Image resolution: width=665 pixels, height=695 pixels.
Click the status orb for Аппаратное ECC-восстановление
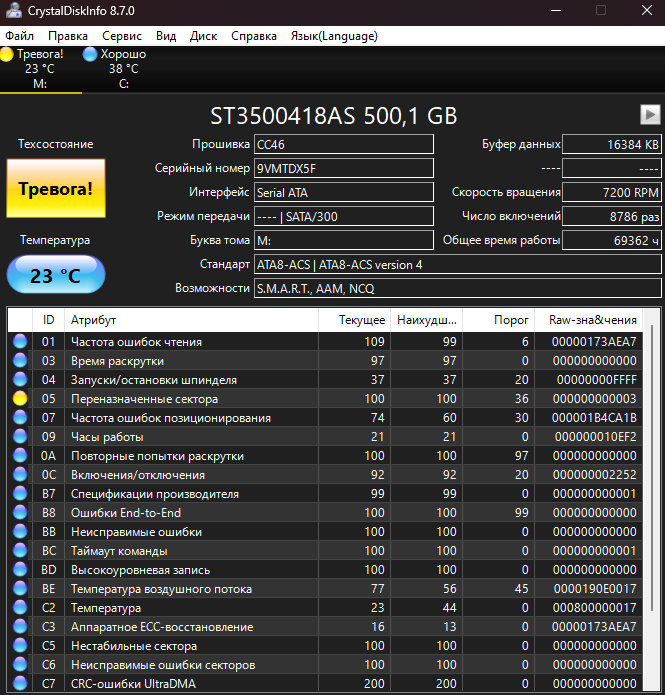pyautogui.click(x=20, y=626)
